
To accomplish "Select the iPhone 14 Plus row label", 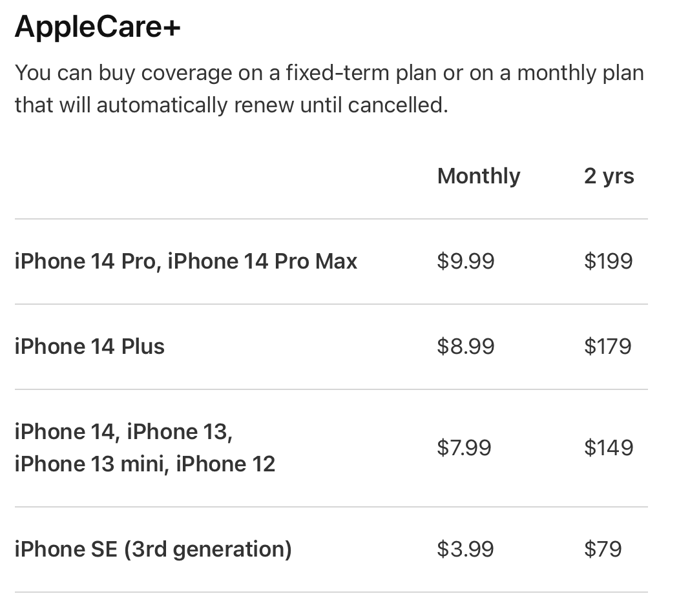I will click(89, 346).
